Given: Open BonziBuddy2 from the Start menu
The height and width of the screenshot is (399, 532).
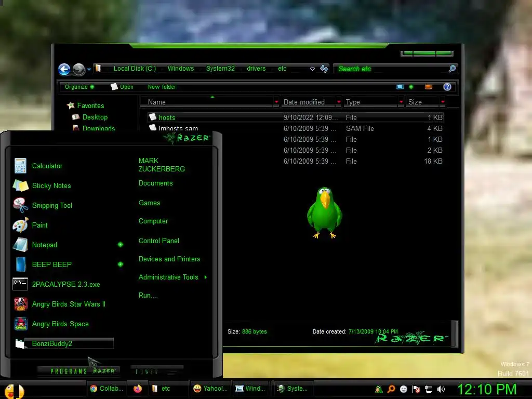Looking at the screenshot, I should (x=64, y=343).
